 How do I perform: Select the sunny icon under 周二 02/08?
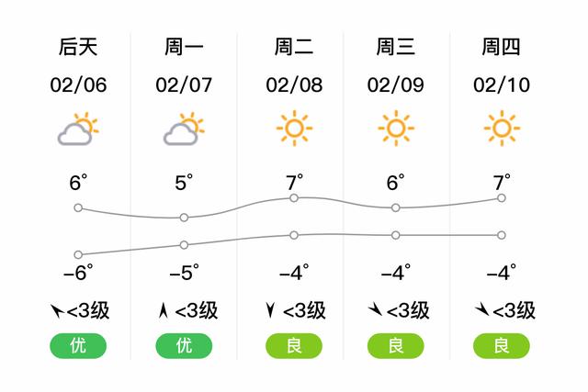[294, 129]
